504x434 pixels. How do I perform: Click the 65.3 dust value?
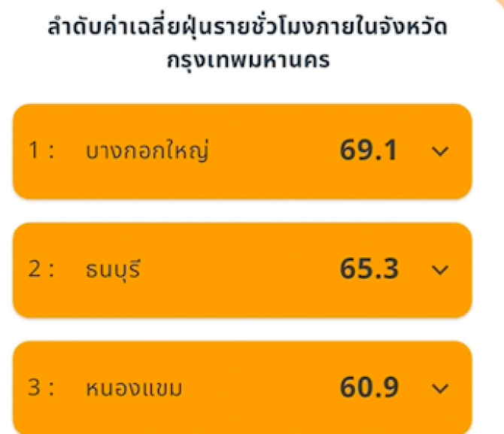pos(368,269)
